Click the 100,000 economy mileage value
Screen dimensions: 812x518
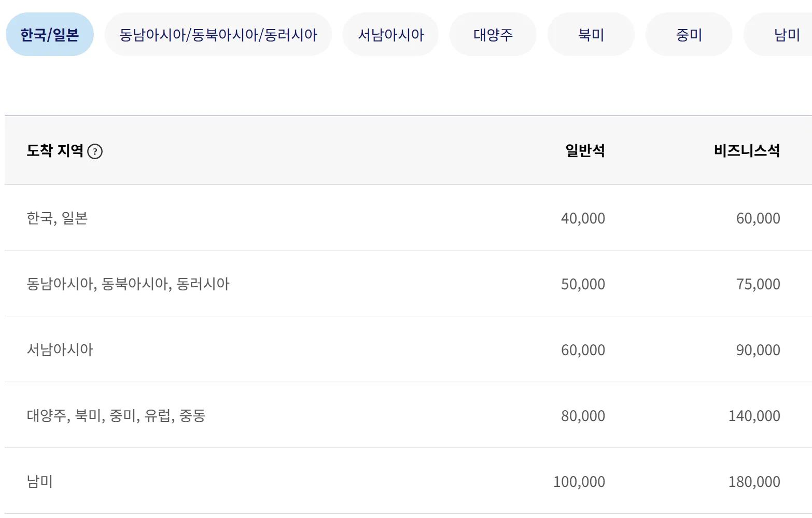pos(579,482)
